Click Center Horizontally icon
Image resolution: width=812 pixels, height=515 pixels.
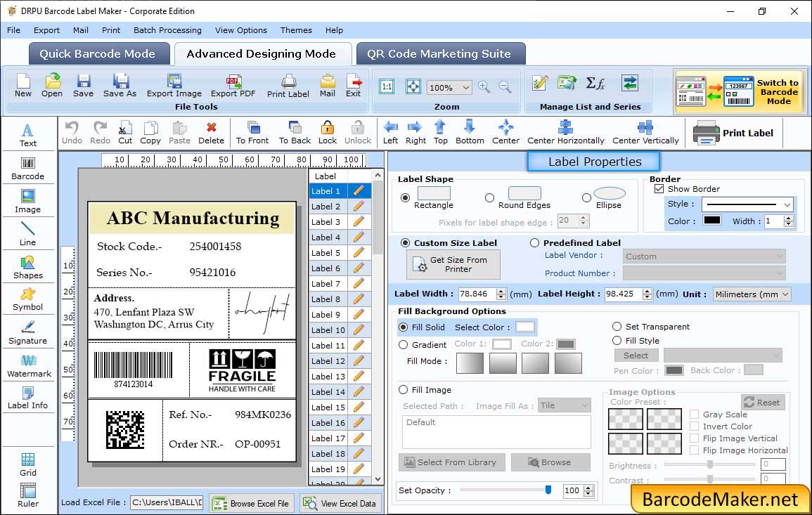click(x=566, y=133)
